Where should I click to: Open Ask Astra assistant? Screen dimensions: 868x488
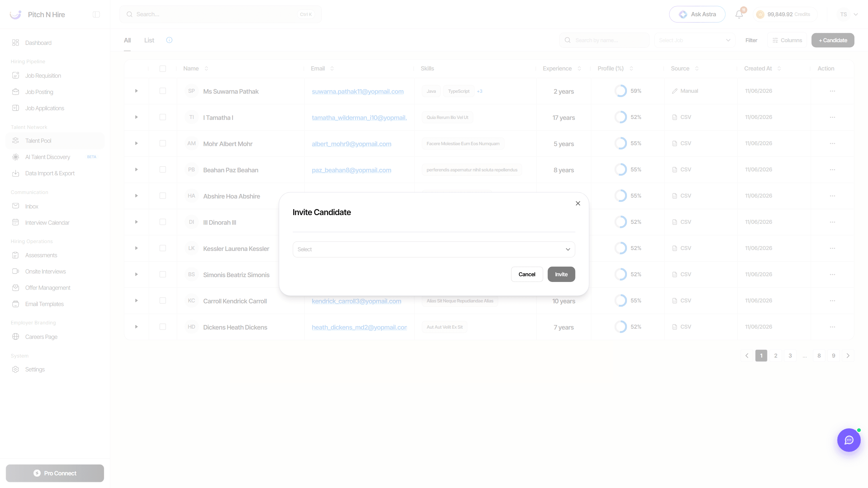pos(697,14)
